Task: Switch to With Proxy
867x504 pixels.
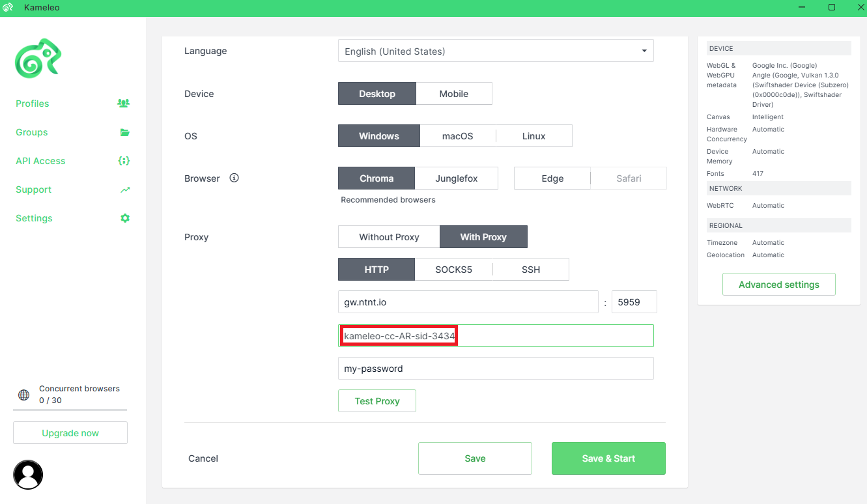Action: point(483,237)
